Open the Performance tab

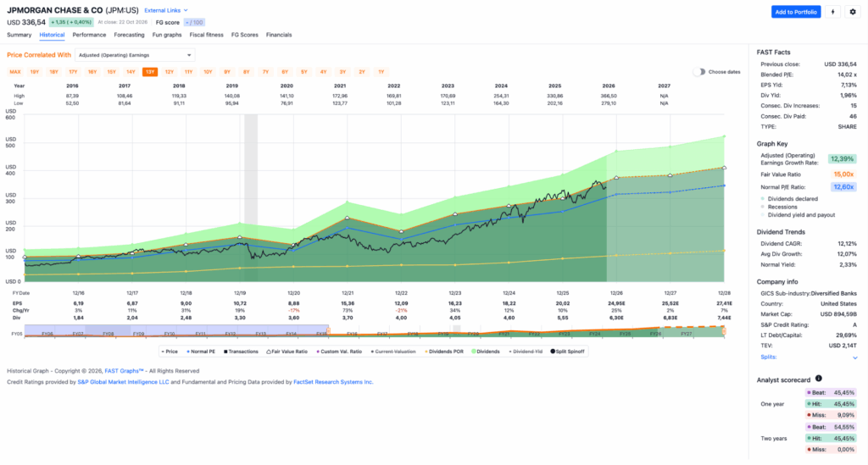(89, 35)
